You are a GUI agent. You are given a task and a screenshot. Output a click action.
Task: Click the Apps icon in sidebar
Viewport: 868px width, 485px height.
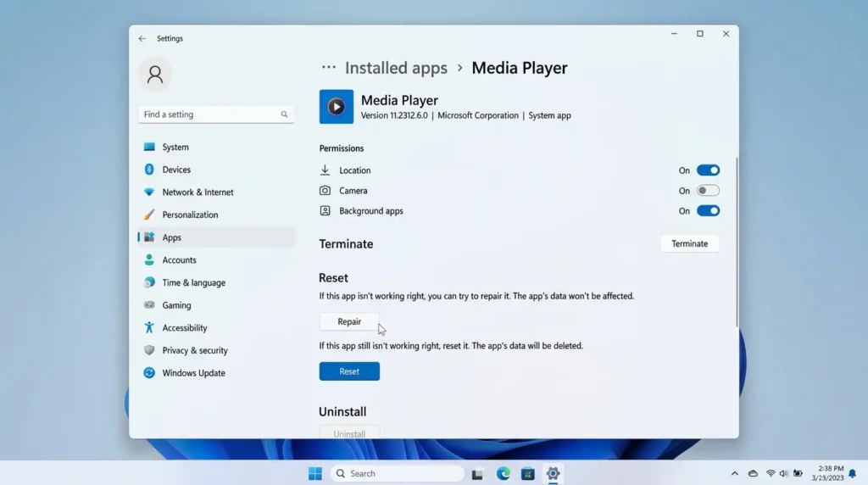[x=149, y=237]
